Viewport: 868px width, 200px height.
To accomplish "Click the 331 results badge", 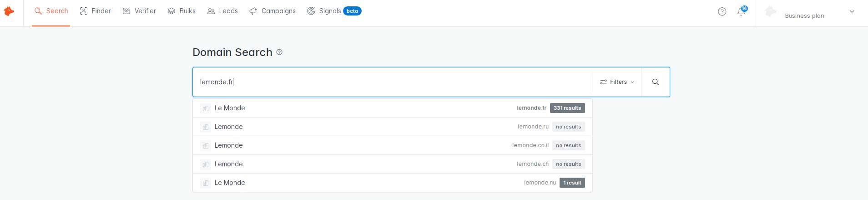I will pyautogui.click(x=567, y=108).
